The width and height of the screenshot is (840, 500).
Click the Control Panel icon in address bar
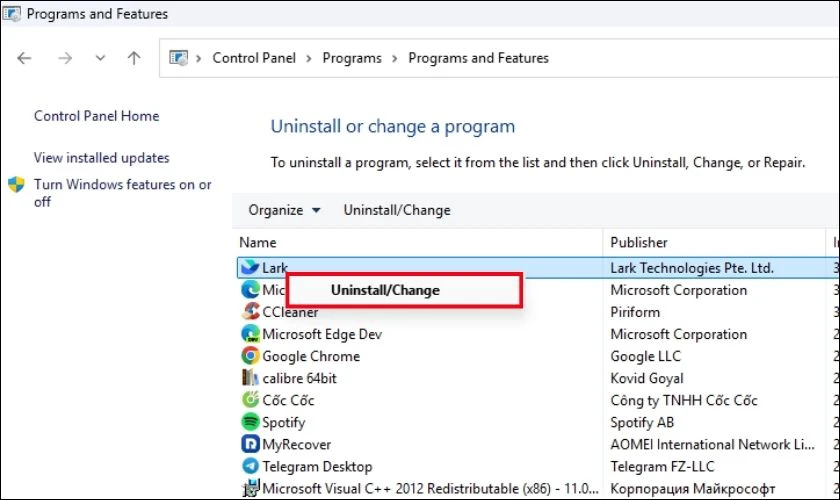pyautogui.click(x=178, y=57)
